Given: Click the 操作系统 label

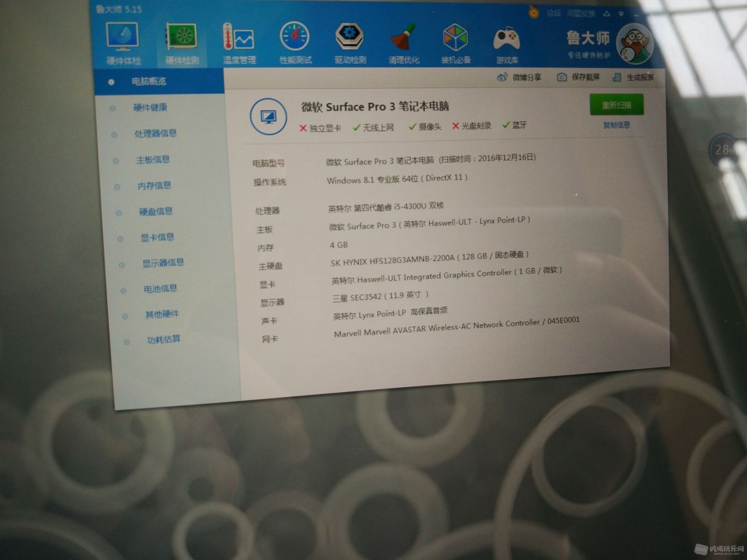Looking at the screenshot, I should click(270, 182).
